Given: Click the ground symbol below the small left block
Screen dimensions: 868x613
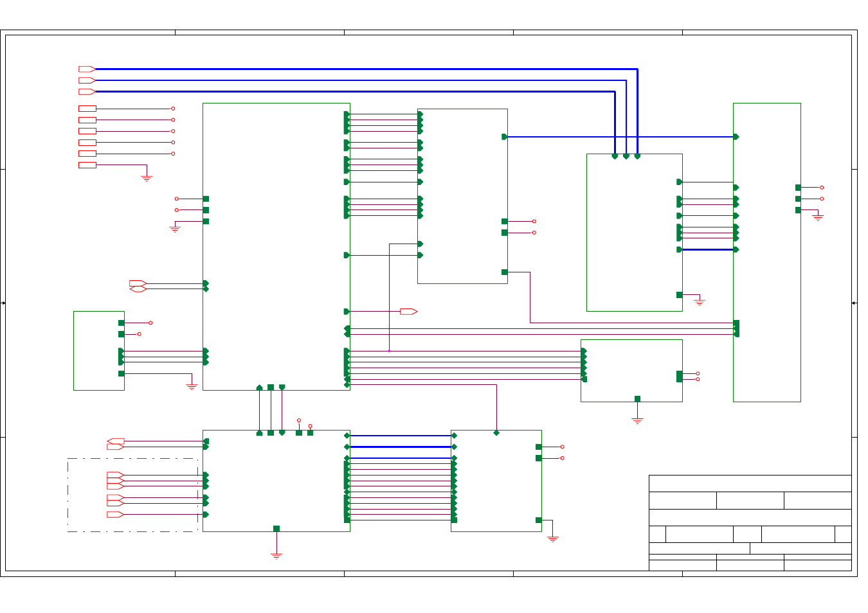Looking at the screenshot, I should [192, 387].
